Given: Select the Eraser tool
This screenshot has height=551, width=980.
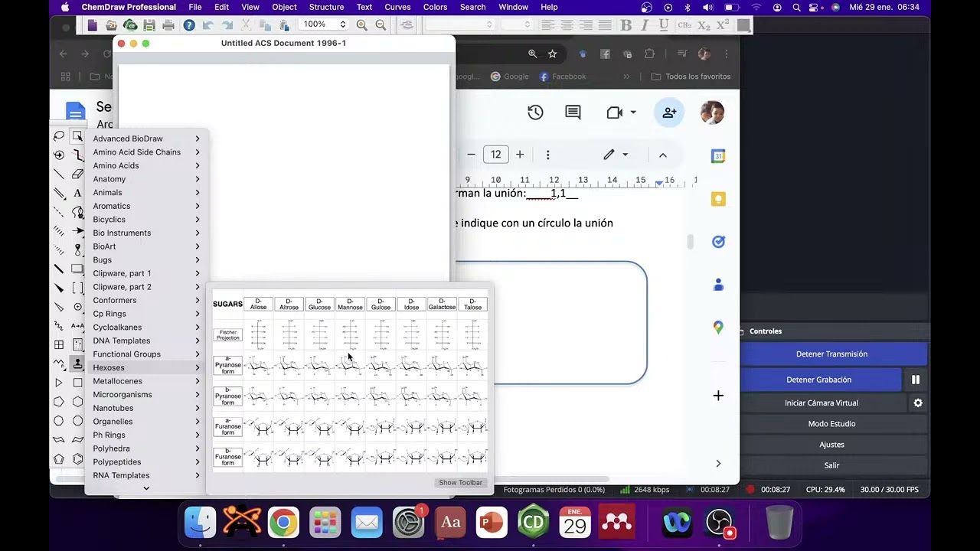Looking at the screenshot, I should point(77,174).
